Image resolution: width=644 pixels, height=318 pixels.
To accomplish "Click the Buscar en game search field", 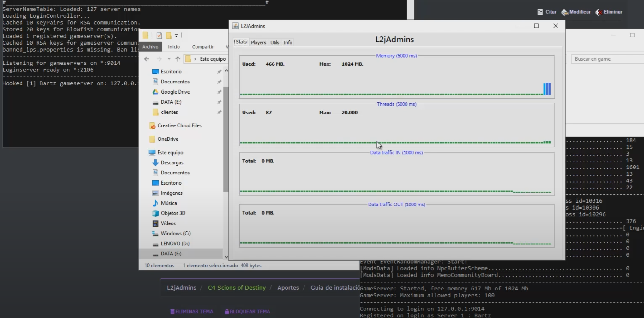I will click(608, 59).
